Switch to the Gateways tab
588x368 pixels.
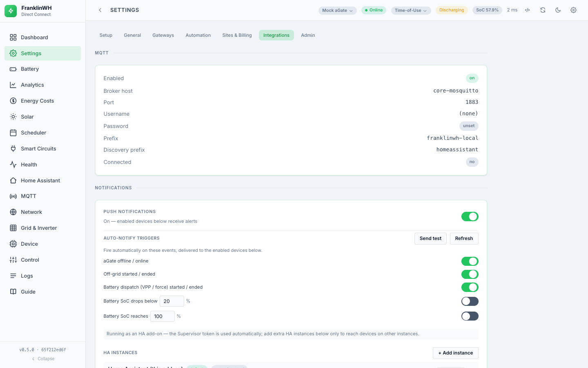[x=163, y=35]
